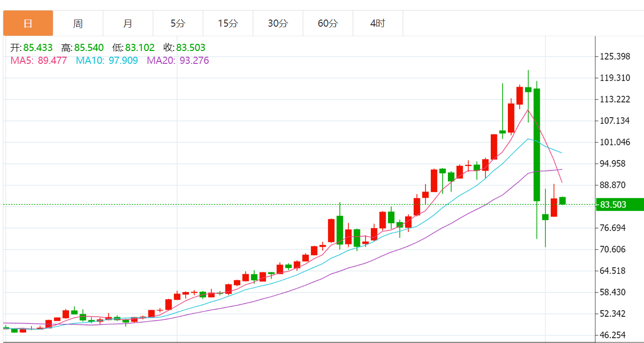The image size is (644, 343).
Task: Click the MA10 indicator label
Action: (107, 61)
